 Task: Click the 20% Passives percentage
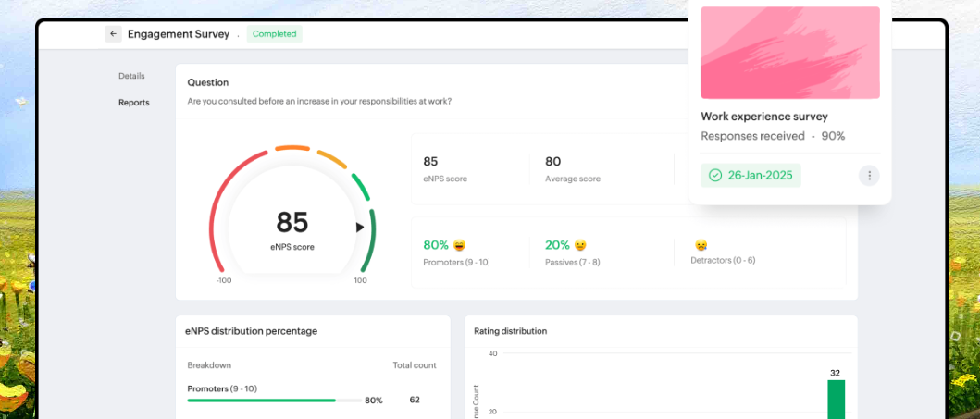[557, 245]
